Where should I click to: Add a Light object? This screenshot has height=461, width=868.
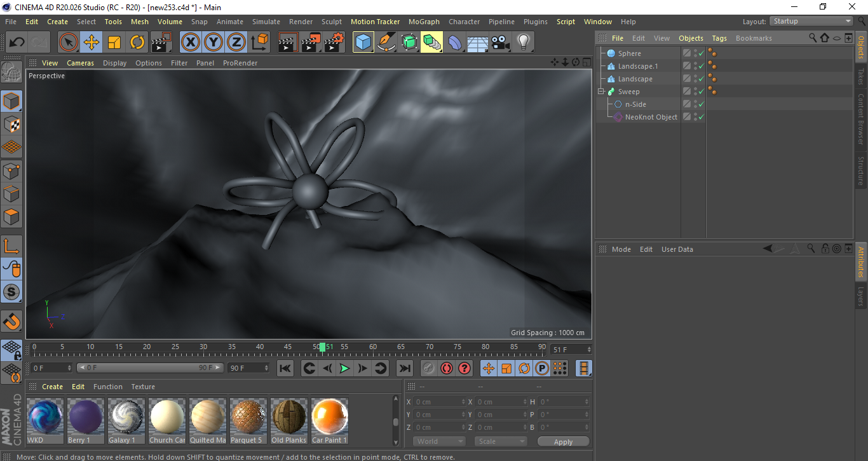click(x=523, y=43)
